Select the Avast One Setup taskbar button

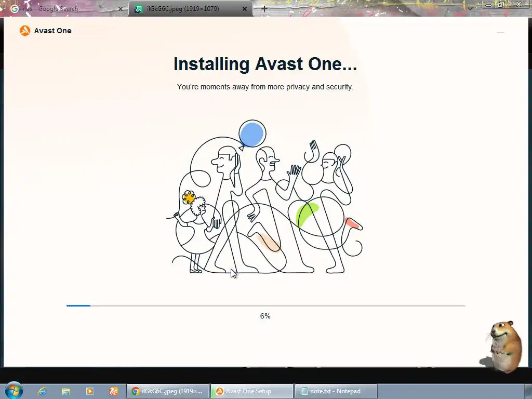tap(252, 391)
